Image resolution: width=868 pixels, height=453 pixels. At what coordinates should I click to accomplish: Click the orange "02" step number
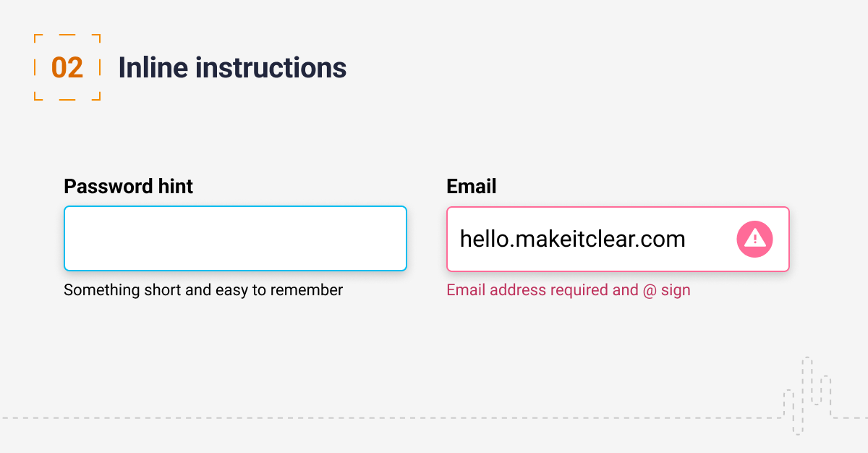(67, 67)
